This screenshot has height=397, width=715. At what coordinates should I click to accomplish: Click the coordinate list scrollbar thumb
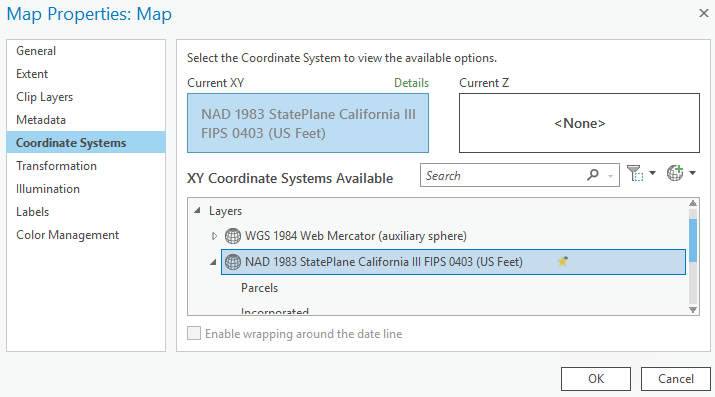[693, 241]
